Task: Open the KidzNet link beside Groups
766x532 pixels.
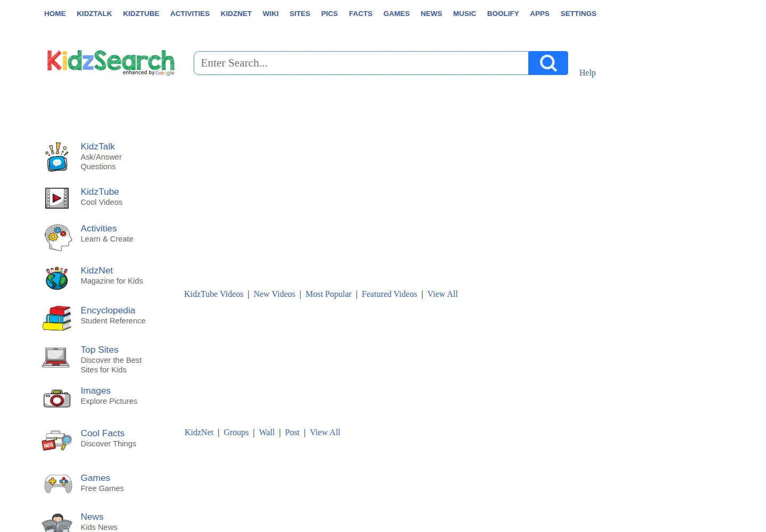Action: [199, 433]
